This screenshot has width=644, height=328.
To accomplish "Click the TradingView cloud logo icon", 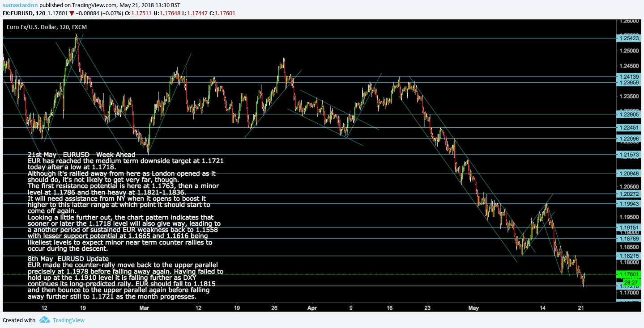I will click(x=44, y=320).
